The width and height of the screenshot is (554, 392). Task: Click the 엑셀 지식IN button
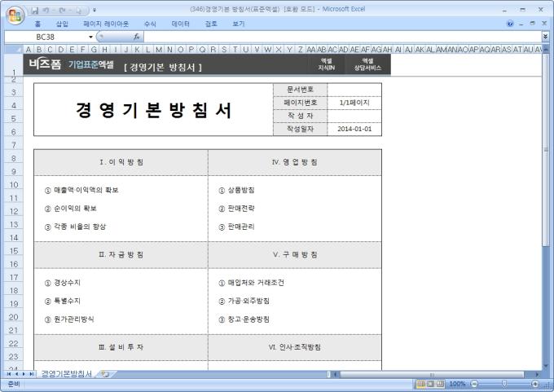pos(326,65)
